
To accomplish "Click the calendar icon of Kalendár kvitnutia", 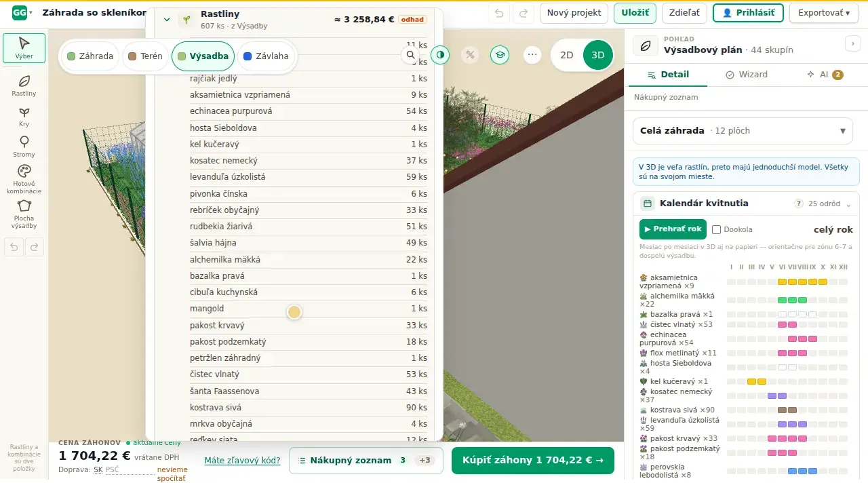I will [648, 204].
